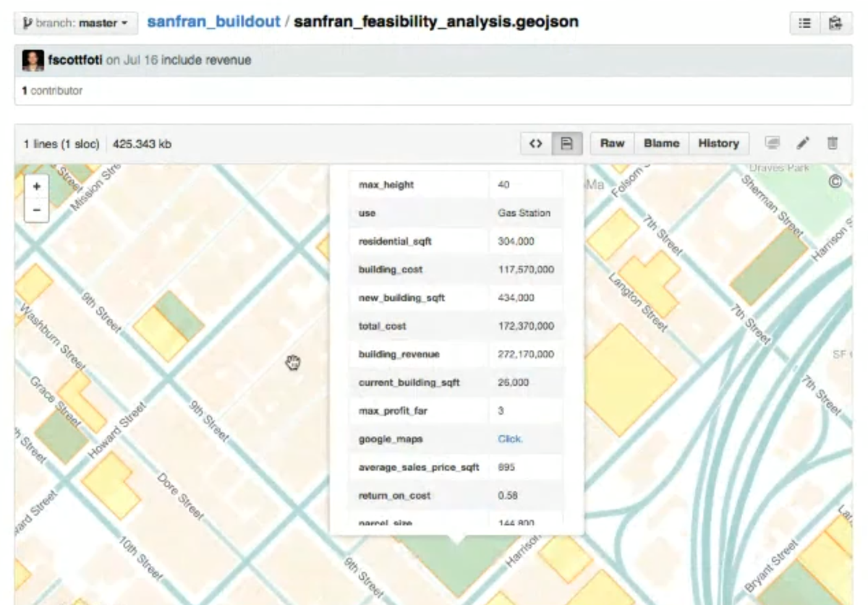Delete the file with trash icon

coord(833,143)
